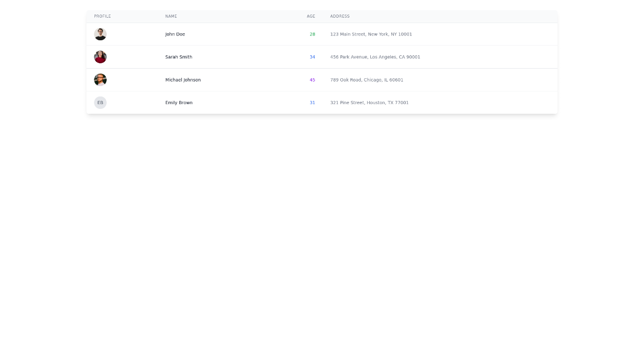
Task: Click the name Sarah Smith
Action: (x=178, y=56)
